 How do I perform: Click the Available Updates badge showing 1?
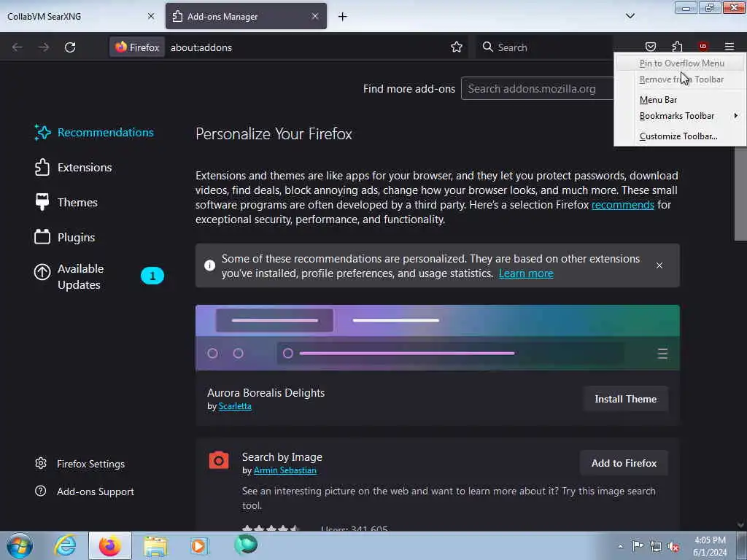point(152,276)
